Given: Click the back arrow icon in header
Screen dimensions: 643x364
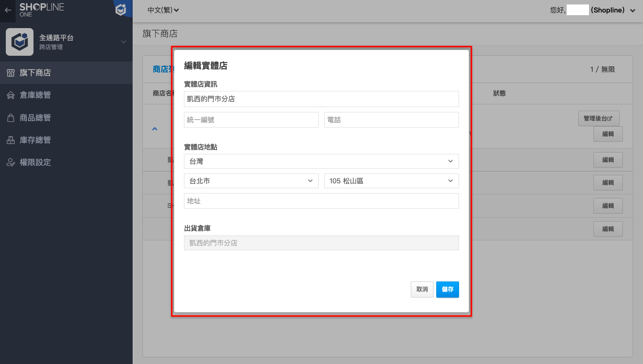Looking at the screenshot, I should [8, 10].
